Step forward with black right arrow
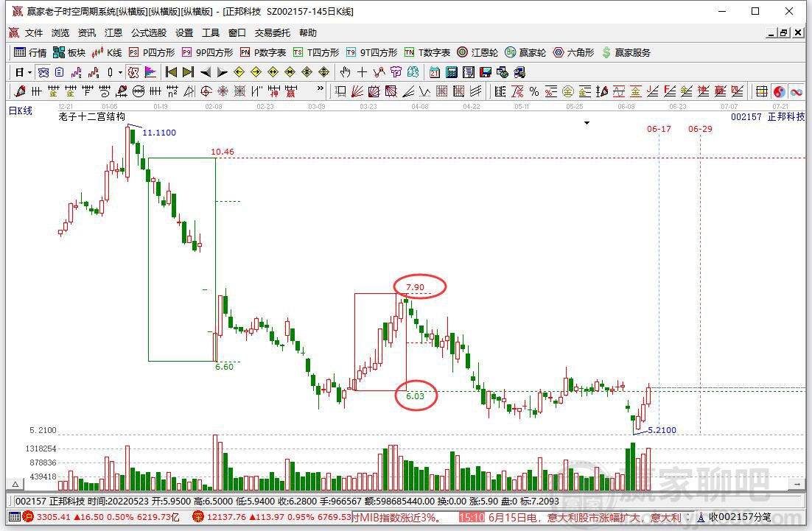This screenshot has height=531, width=812. [x=223, y=72]
